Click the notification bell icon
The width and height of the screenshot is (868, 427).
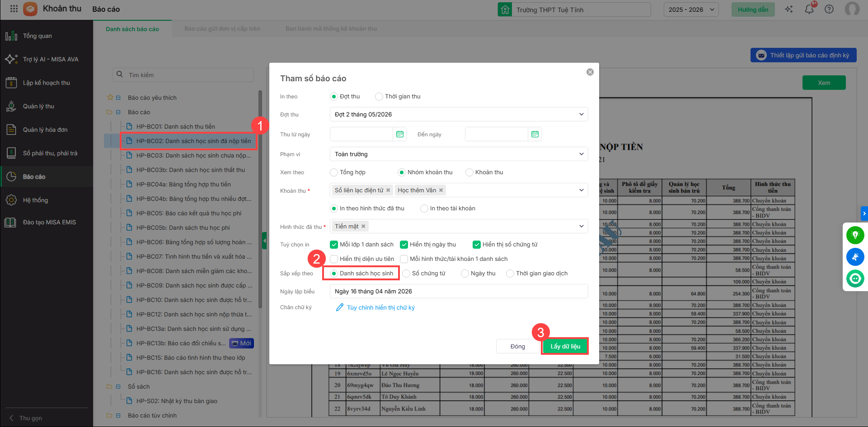[809, 9]
